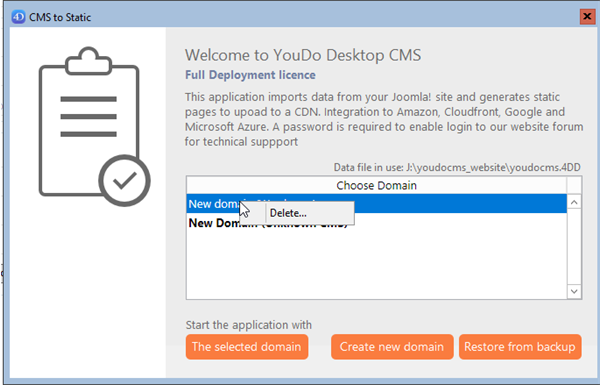
Task: Select the highlighted New domain row
Action: (x=377, y=204)
